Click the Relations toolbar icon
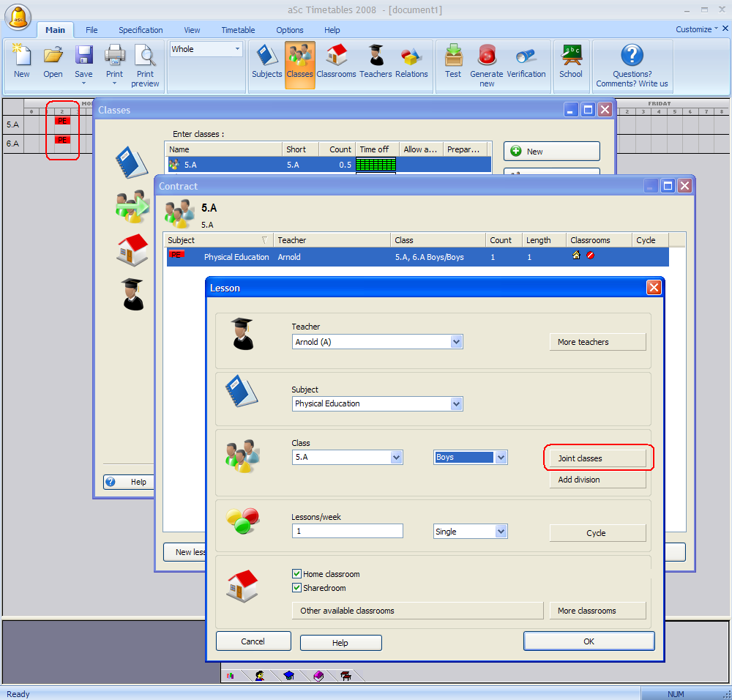This screenshot has height=700, width=732. pyautogui.click(x=411, y=62)
